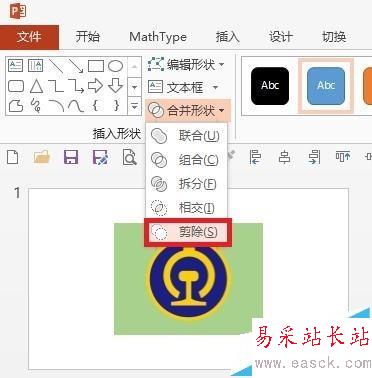Select the railway logo image on slide
This screenshot has height=378, width=372.
pyautogui.click(x=189, y=282)
